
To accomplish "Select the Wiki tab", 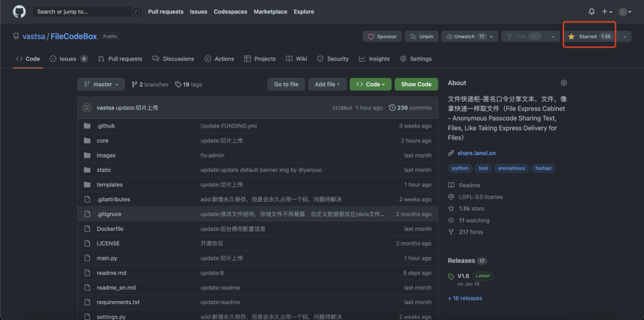I will click(297, 58).
